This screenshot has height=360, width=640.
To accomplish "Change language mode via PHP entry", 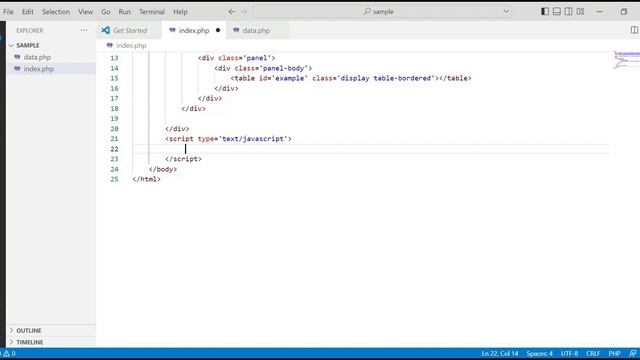I will [x=614, y=353].
